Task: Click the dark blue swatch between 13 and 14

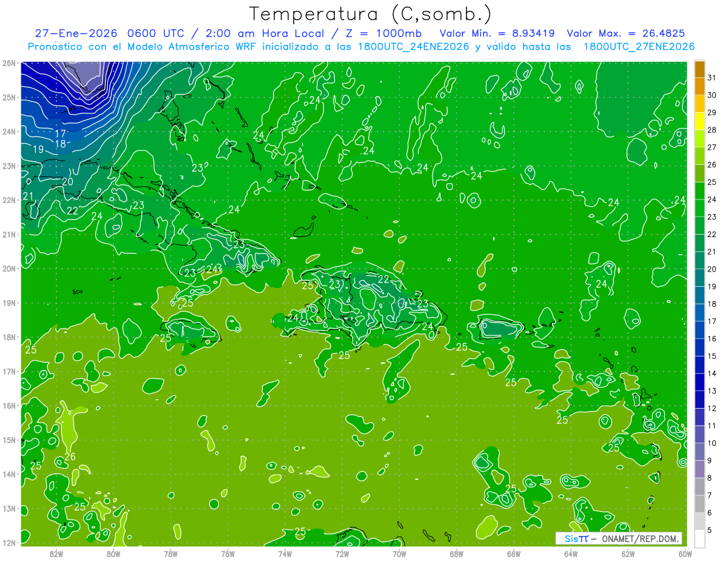Action: [699, 383]
